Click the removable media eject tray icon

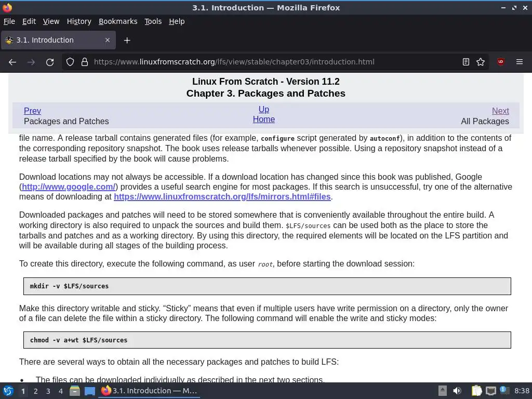[442, 391]
